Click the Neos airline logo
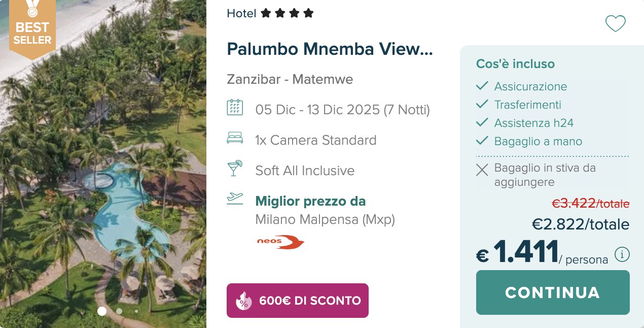Screen dimensions: 644x328 280,242
